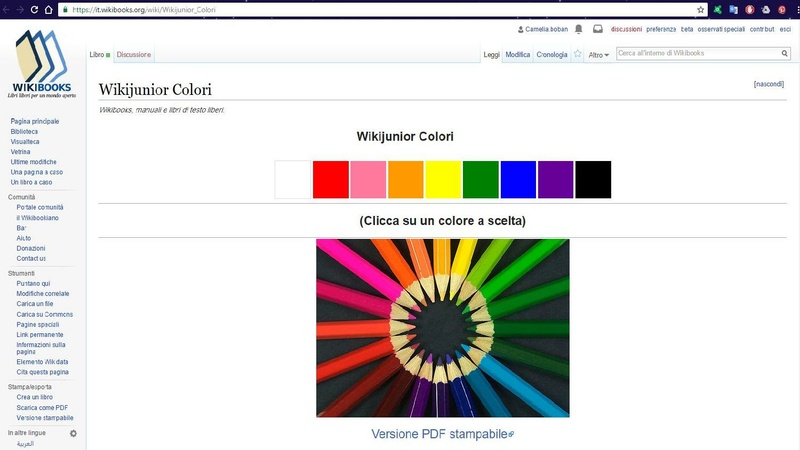Click the browser forward arrow
Image resolution: width=800 pixels, height=450 pixels.
20,9
